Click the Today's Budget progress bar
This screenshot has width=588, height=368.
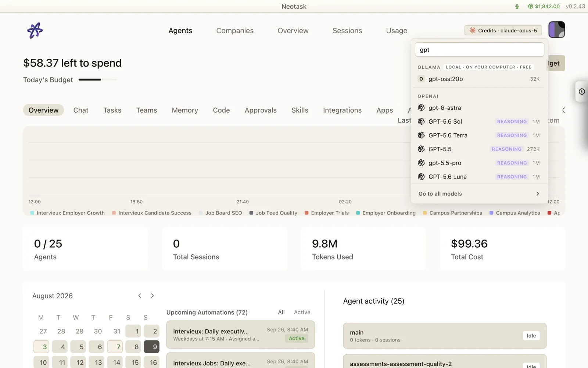point(97,79)
